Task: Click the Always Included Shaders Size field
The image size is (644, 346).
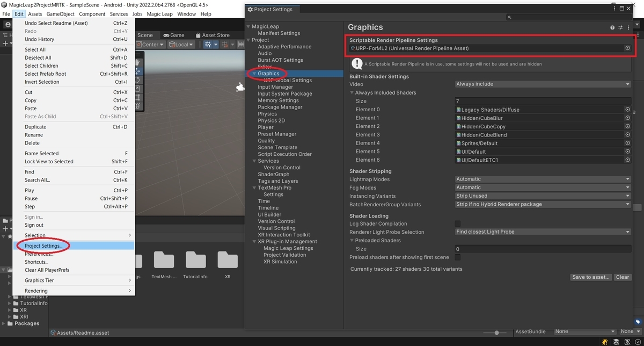Action: pyautogui.click(x=543, y=101)
